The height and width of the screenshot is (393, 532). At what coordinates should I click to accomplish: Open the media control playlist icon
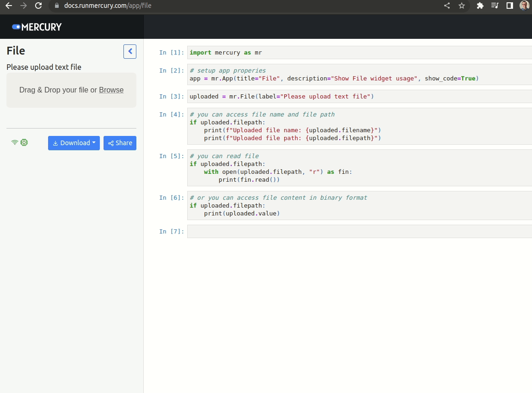pos(495,6)
